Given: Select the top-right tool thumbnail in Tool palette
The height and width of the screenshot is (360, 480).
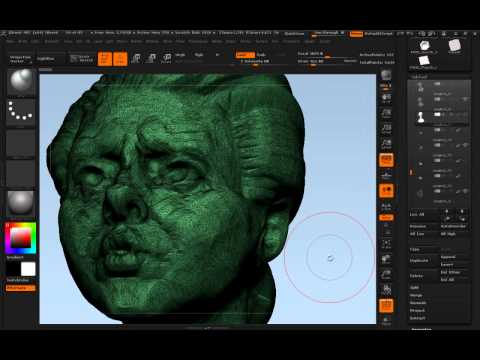Looking at the screenshot, I should point(455,46).
